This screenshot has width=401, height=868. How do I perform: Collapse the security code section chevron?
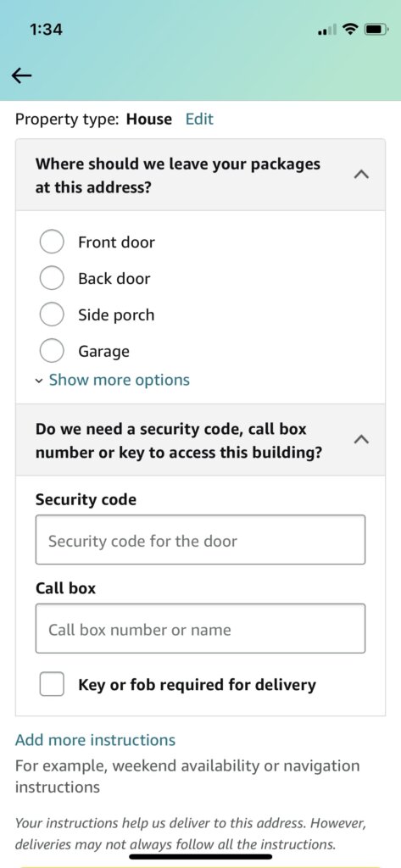[361, 440]
